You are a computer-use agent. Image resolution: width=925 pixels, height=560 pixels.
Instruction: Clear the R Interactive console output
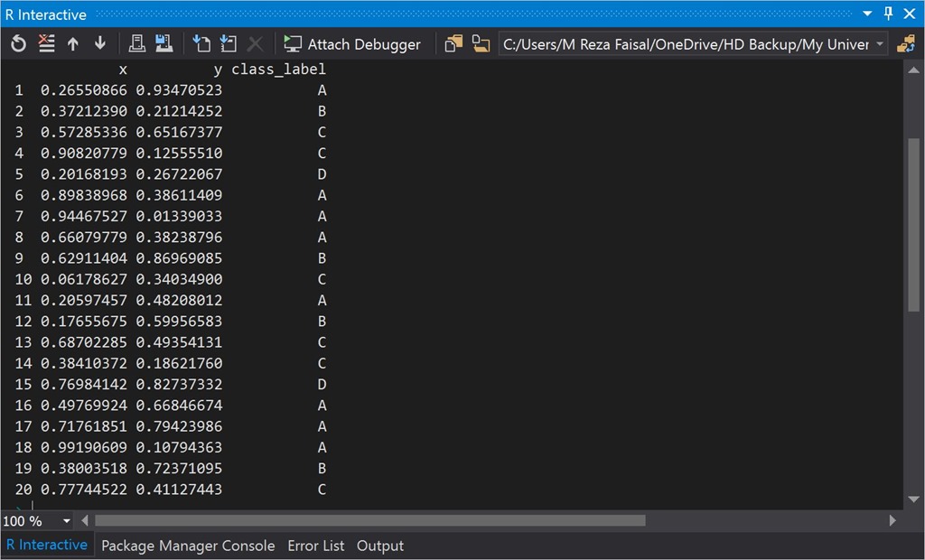(46, 44)
